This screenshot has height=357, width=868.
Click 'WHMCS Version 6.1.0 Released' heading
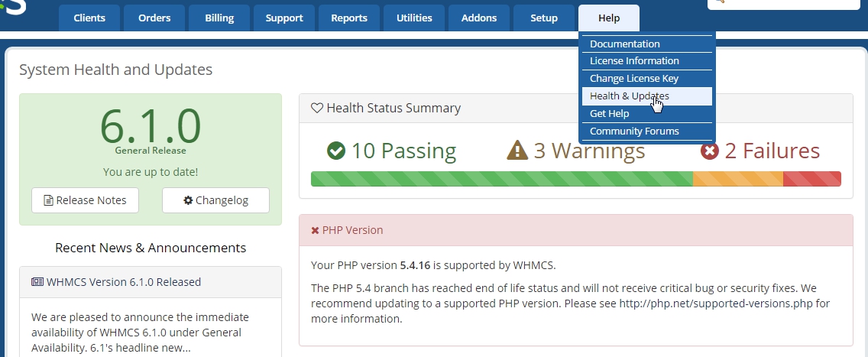click(x=124, y=282)
